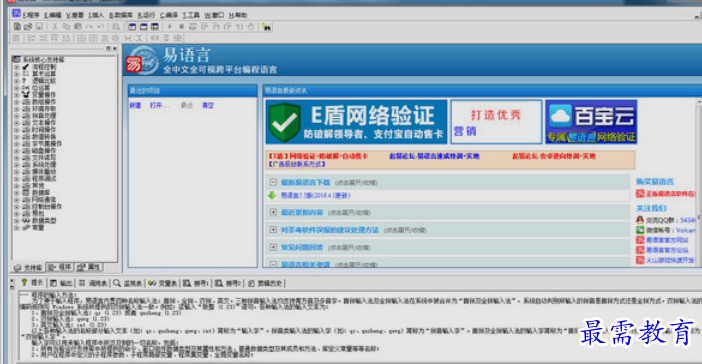Select the 系统核心支持库 root item

coord(43,60)
